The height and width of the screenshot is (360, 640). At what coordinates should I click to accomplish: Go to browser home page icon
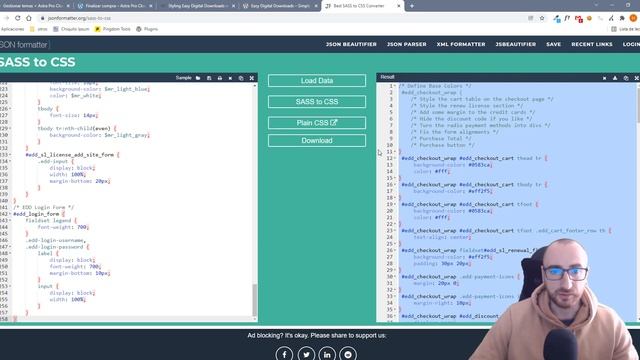(x=29, y=18)
